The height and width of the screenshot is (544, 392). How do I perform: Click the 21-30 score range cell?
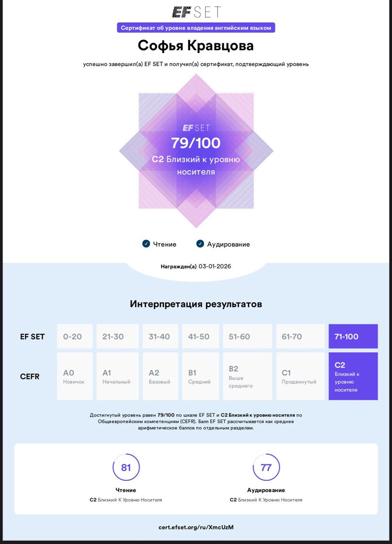click(x=118, y=336)
